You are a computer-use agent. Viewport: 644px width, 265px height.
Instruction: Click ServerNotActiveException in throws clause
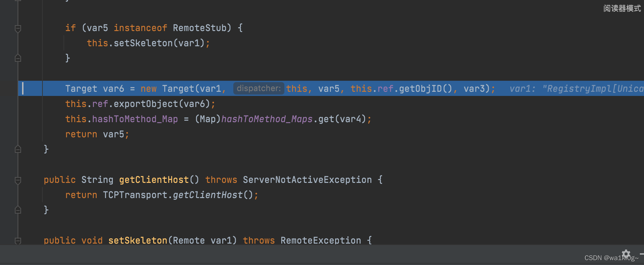(x=307, y=180)
